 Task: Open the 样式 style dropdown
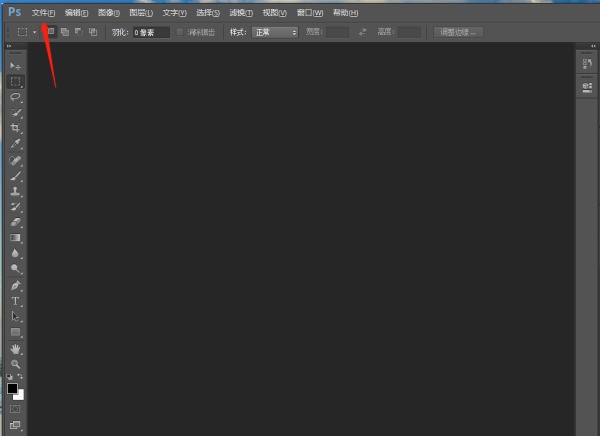coord(275,32)
